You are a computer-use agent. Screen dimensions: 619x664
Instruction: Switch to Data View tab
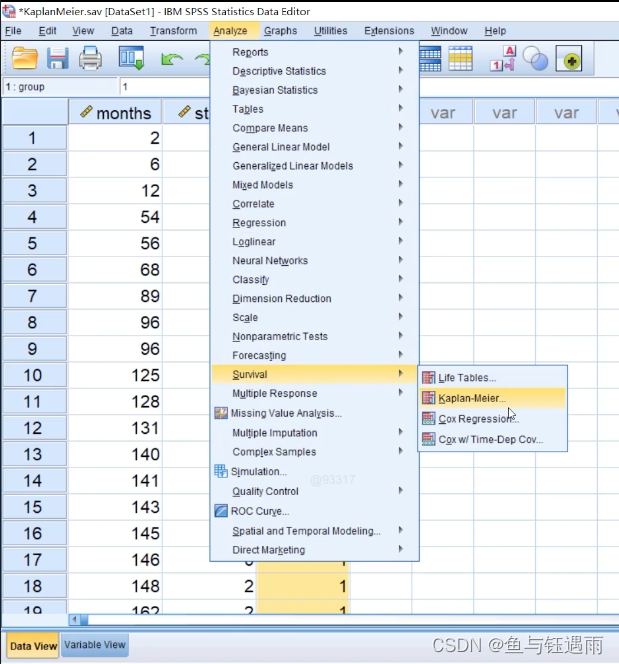33,645
